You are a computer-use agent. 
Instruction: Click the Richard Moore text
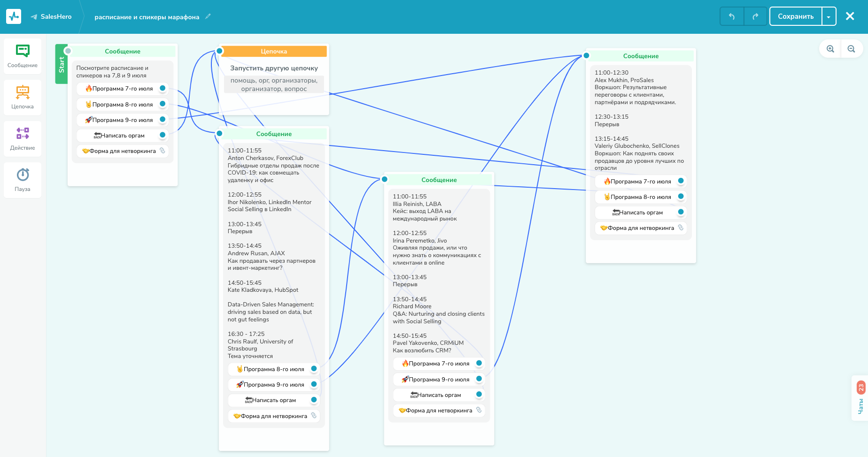click(412, 306)
